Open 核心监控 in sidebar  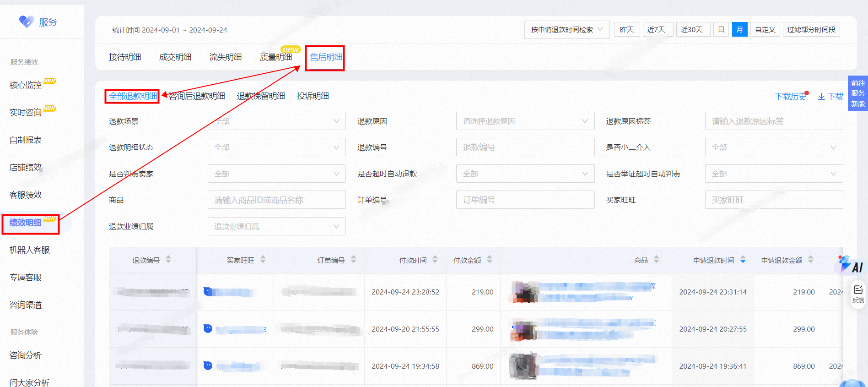tap(26, 85)
